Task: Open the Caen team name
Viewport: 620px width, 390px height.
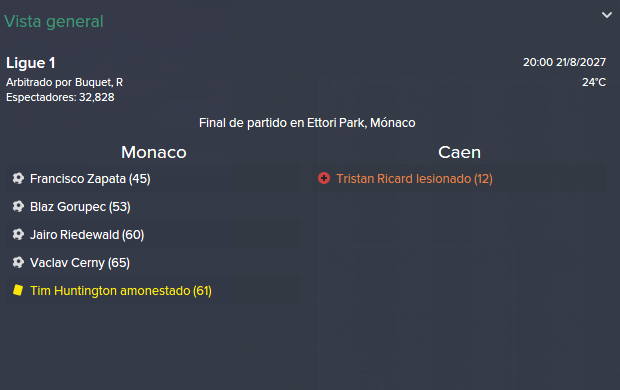Action: 459,152
